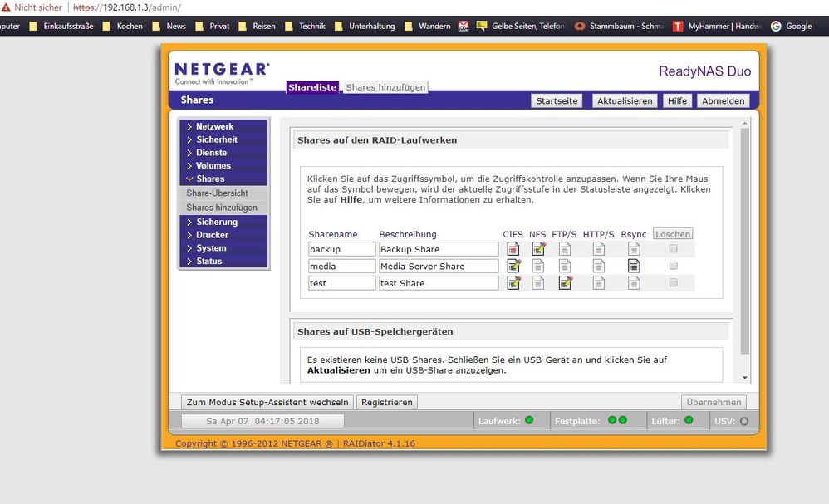Click the browser address bar URL
The width and height of the screenshot is (829, 504).
pos(127,7)
